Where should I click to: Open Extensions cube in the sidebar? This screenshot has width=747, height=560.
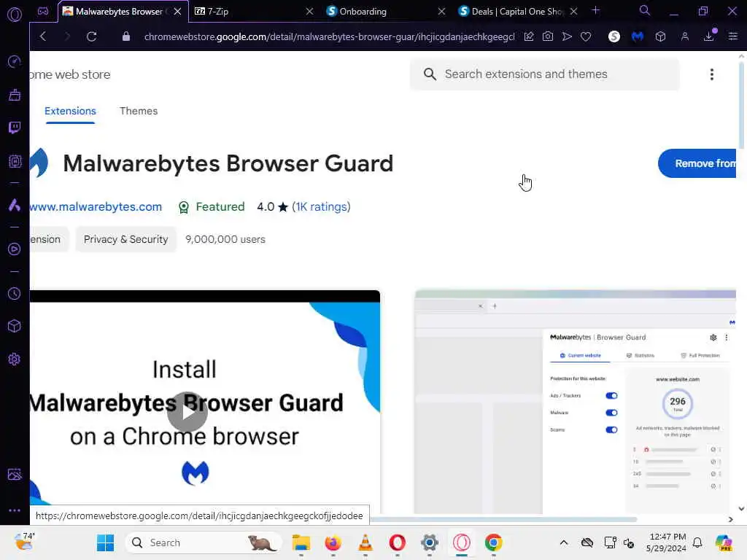(x=15, y=326)
